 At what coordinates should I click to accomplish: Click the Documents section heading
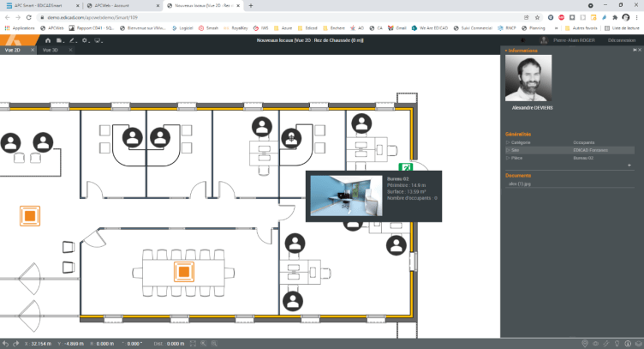coord(518,176)
